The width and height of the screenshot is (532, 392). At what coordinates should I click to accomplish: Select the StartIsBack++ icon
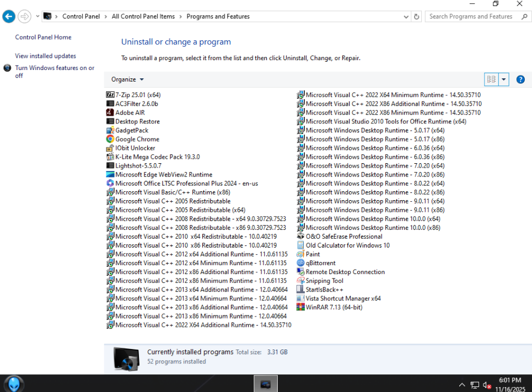[x=300, y=289]
